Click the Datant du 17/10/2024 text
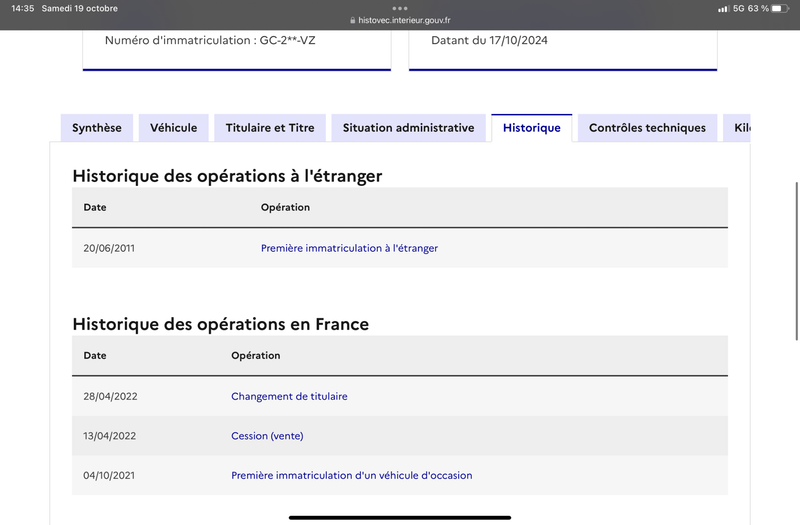This screenshot has width=800, height=525. (489, 40)
